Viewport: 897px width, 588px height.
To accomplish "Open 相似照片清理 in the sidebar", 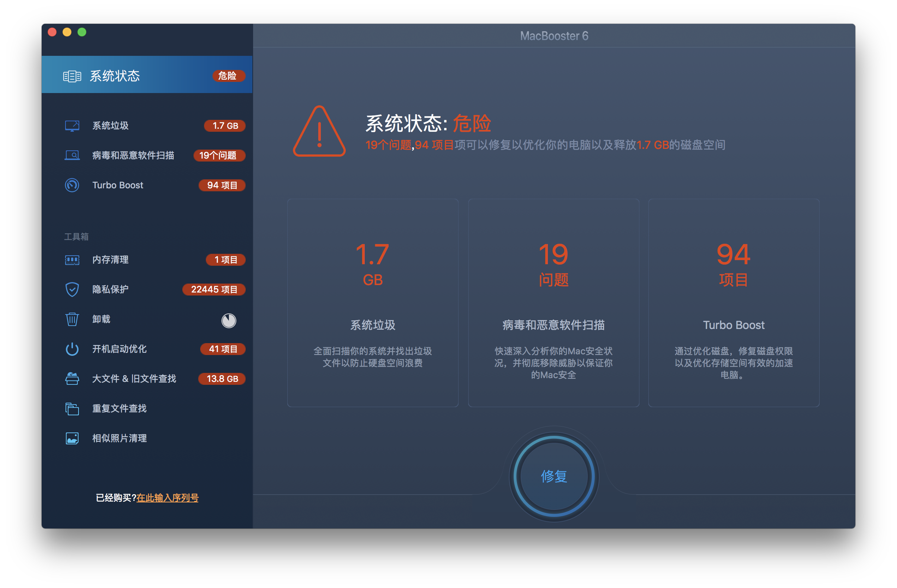I will click(x=147, y=439).
